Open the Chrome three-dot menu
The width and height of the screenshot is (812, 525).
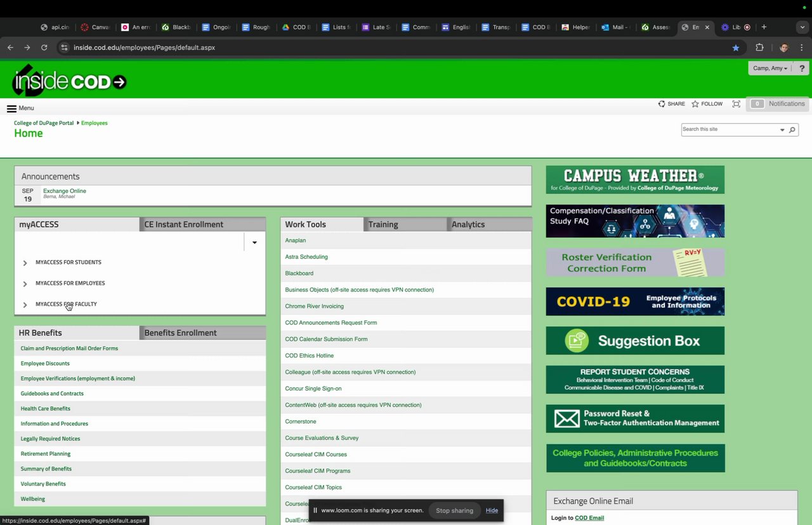tap(802, 48)
